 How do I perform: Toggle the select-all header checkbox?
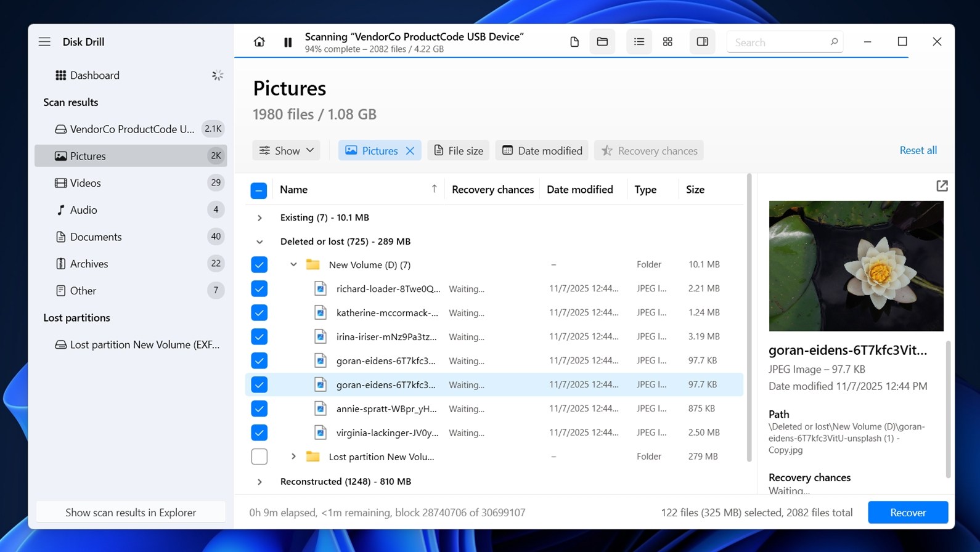[x=259, y=190]
